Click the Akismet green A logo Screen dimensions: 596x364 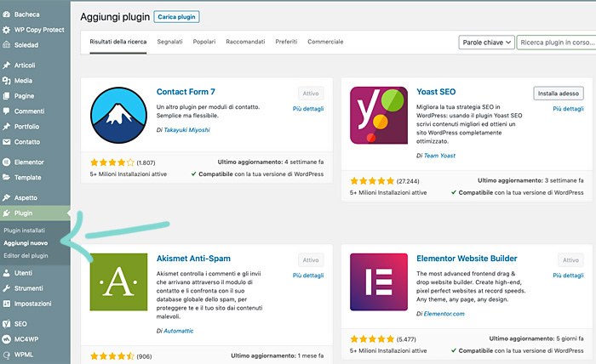coord(118,282)
